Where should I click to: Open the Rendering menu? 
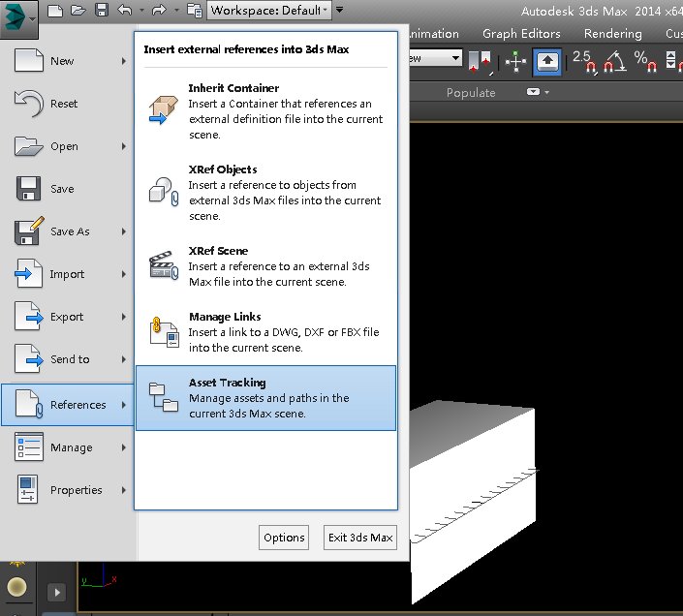(x=613, y=34)
